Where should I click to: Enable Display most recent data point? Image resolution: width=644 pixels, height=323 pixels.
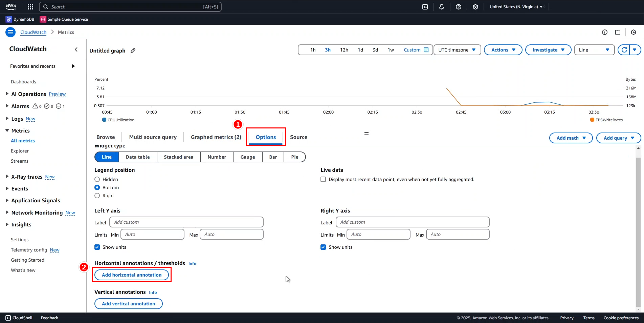coord(323,179)
